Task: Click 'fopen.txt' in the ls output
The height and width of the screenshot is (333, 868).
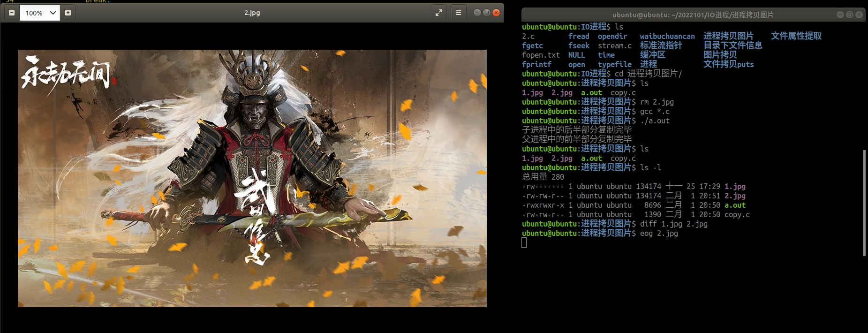Action: [x=541, y=55]
